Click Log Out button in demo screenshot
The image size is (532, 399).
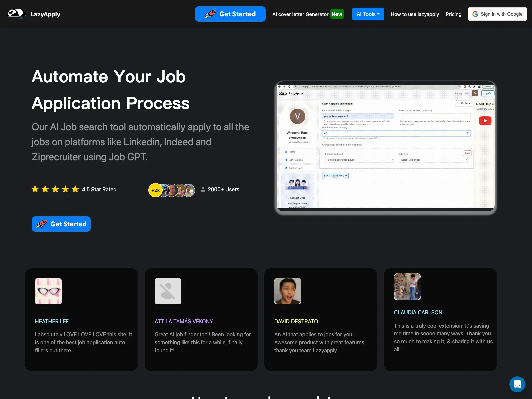click(x=488, y=93)
